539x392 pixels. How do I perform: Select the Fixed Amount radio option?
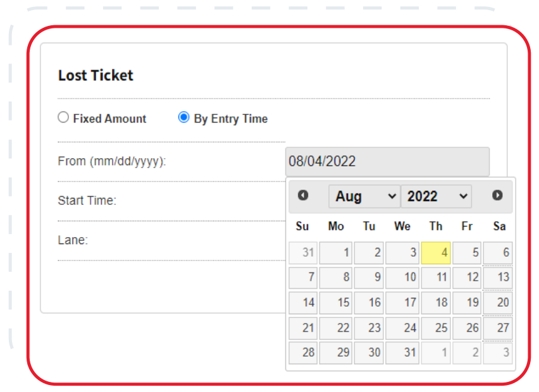(x=63, y=118)
